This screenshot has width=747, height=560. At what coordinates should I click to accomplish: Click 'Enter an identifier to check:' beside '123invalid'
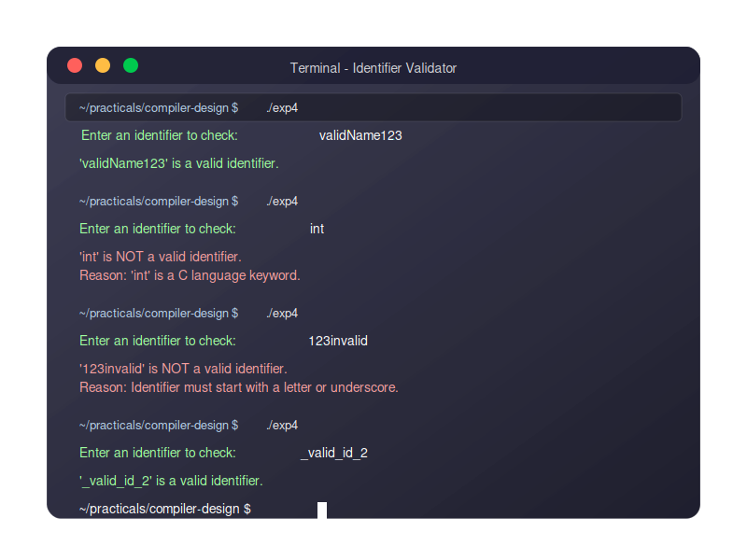[x=158, y=341]
